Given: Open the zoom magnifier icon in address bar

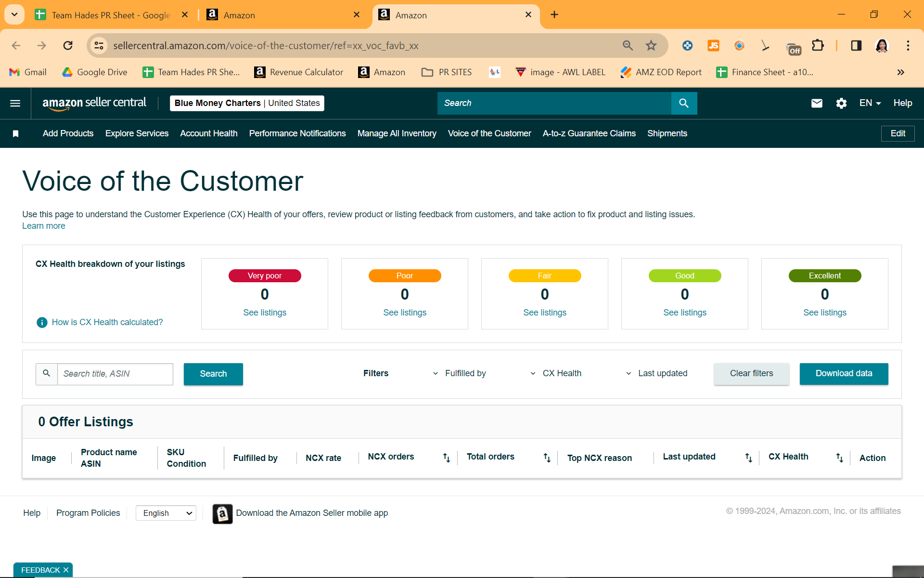Looking at the screenshot, I should (x=628, y=46).
